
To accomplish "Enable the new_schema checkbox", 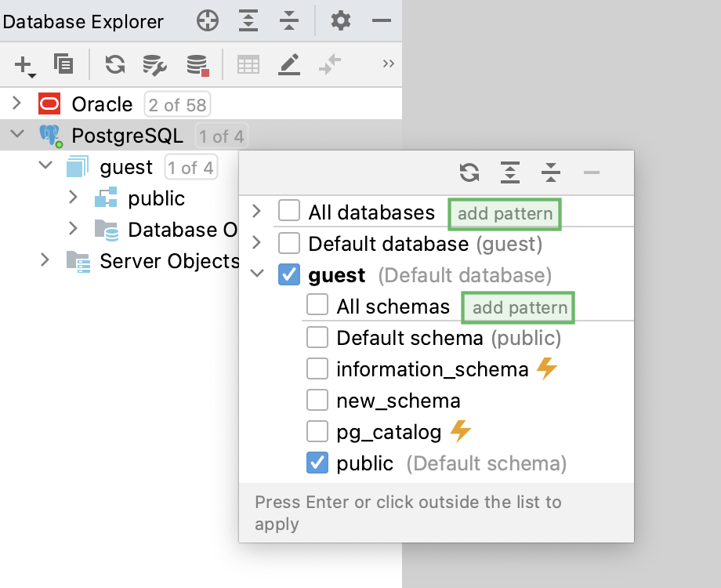I will [317, 400].
